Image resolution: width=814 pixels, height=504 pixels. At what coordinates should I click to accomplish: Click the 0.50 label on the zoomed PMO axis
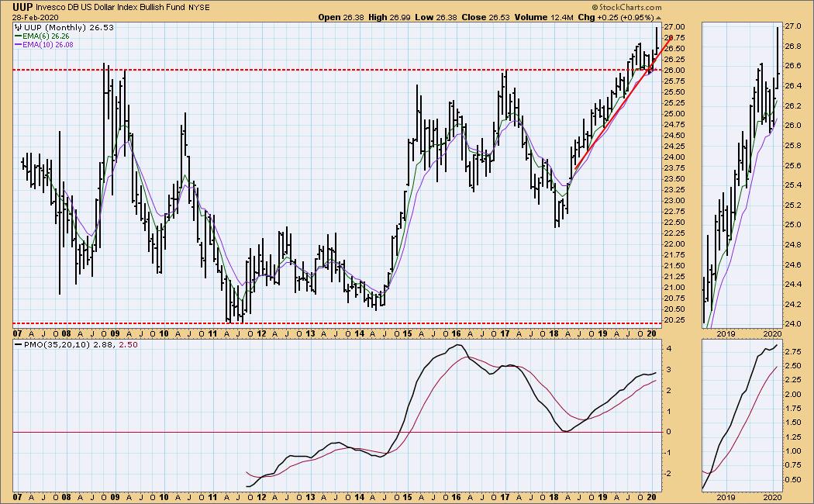click(x=793, y=480)
